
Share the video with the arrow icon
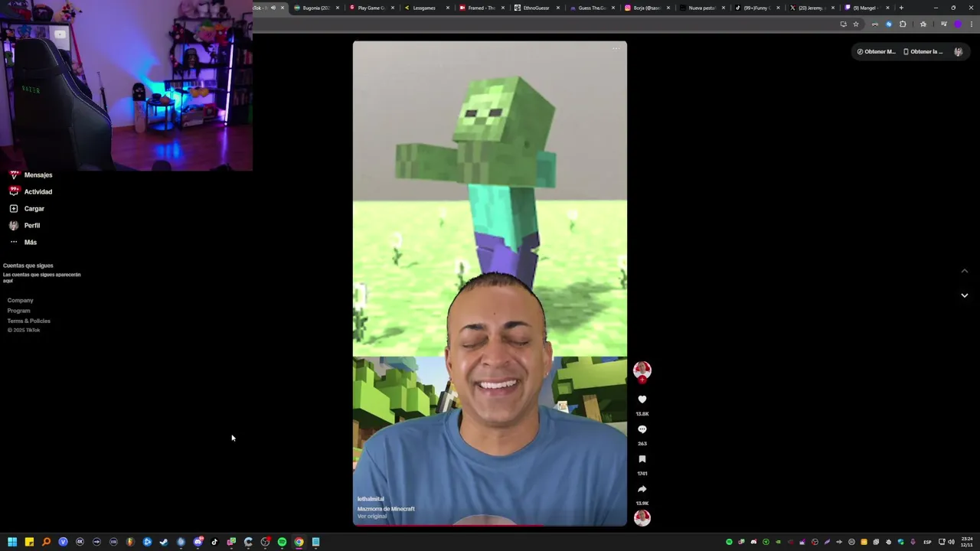click(x=642, y=489)
